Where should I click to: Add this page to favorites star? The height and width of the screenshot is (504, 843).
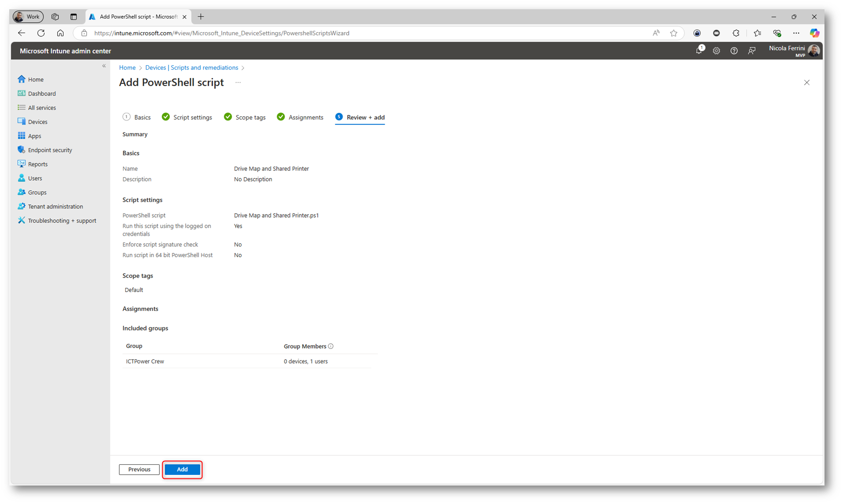pos(674,33)
